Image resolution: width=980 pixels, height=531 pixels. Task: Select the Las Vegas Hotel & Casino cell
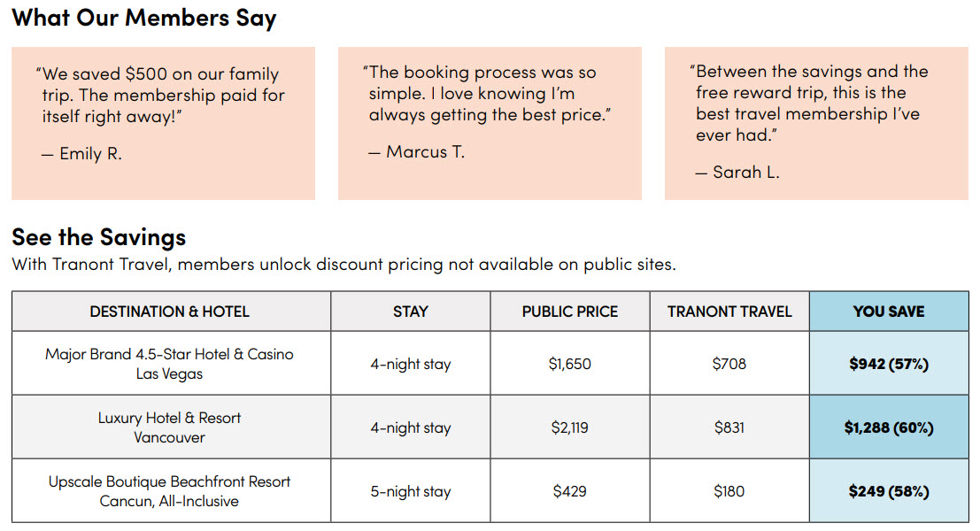tap(170, 364)
